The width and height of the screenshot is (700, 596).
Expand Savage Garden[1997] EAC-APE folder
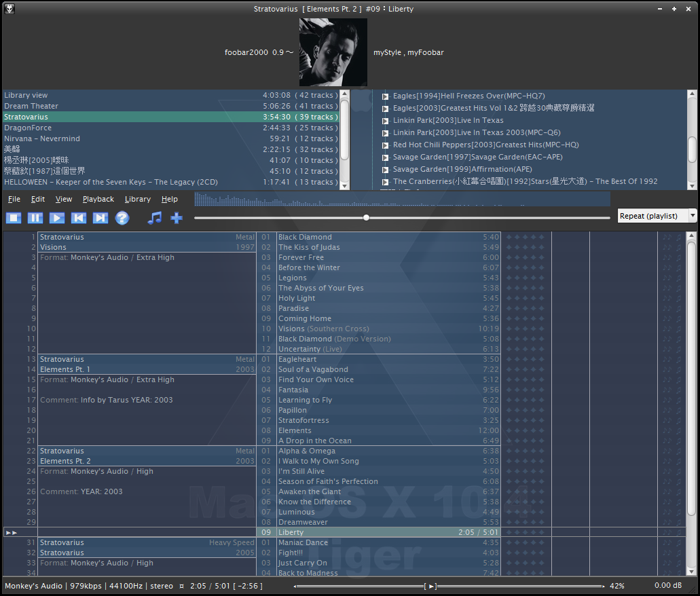pyautogui.click(x=385, y=157)
